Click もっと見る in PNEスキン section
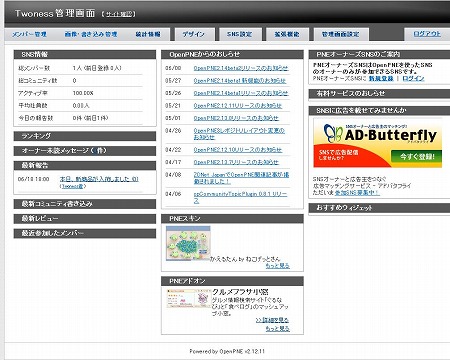The width and height of the screenshot is (450, 360). coord(277,266)
